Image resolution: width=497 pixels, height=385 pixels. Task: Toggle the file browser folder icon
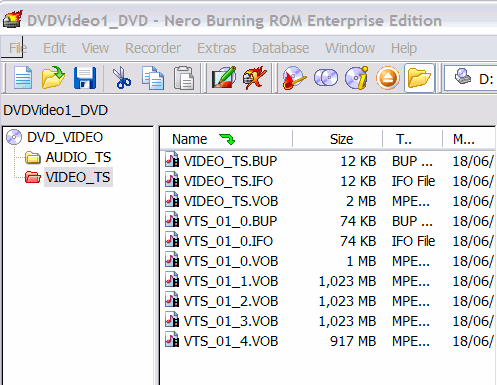tap(419, 78)
